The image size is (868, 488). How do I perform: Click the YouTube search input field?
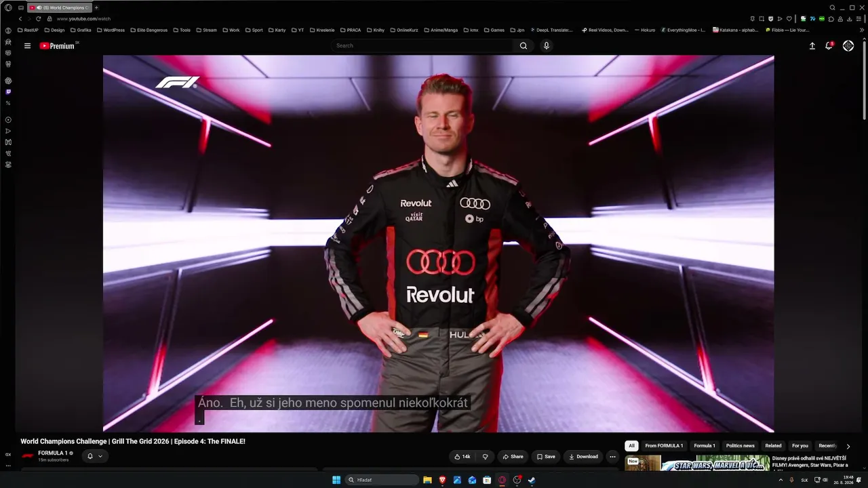coord(424,46)
